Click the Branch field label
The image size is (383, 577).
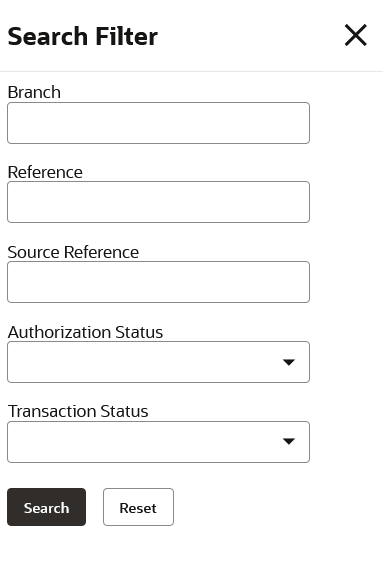tap(34, 92)
